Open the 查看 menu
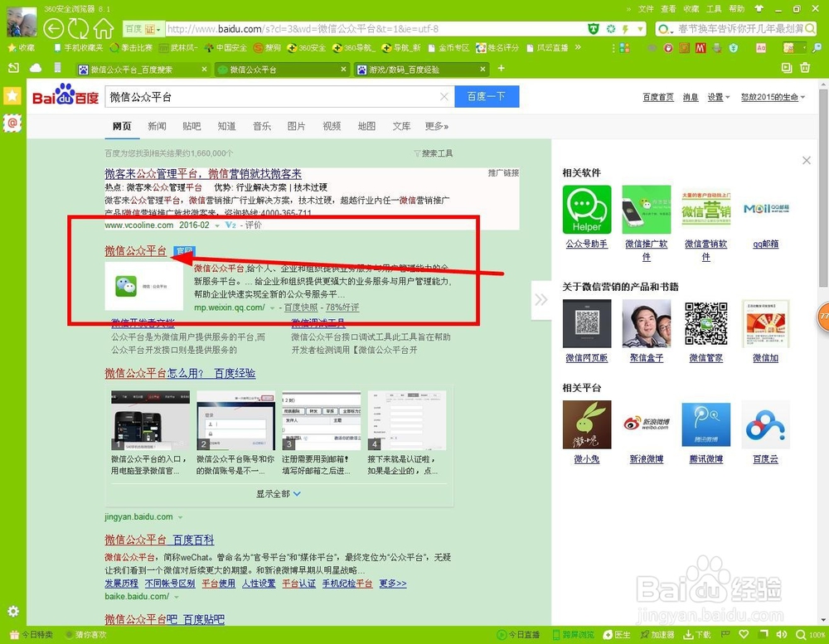This screenshot has width=829, height=644. pyautogui.click(x=668, y=9)
